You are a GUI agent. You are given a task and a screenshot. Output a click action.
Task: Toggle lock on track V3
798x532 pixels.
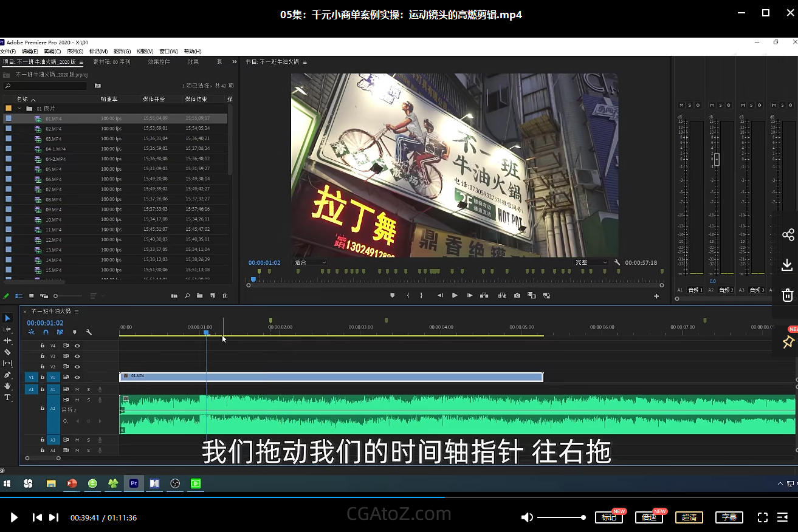(x=43, y=356)
